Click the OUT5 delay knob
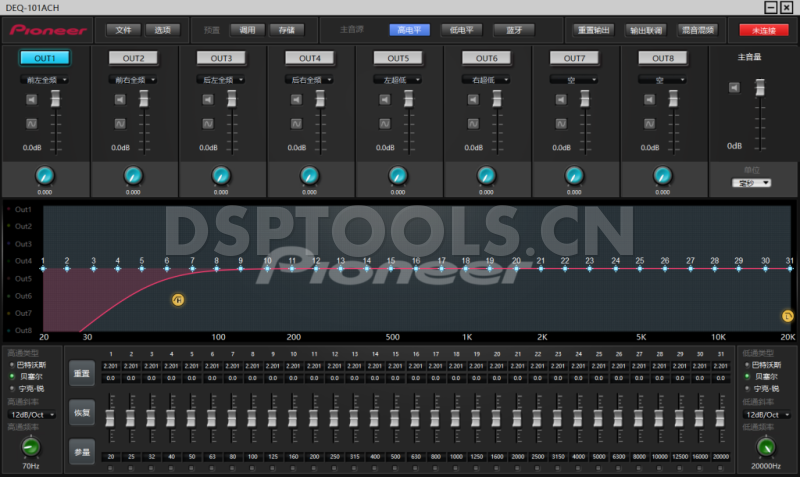800x477 pixels. pyautogui.click(x=398, y=176)
